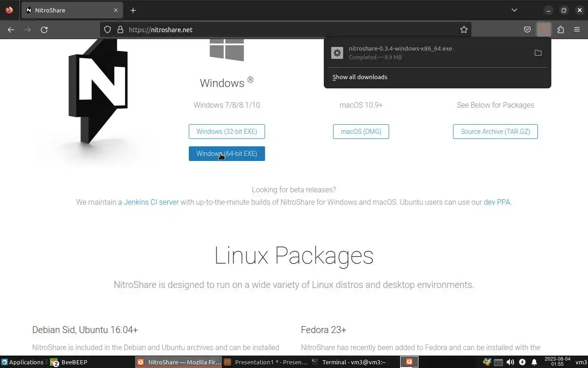
Task: Open the dev PPA link
Action: pyautogui.click(x=497, y=202)
